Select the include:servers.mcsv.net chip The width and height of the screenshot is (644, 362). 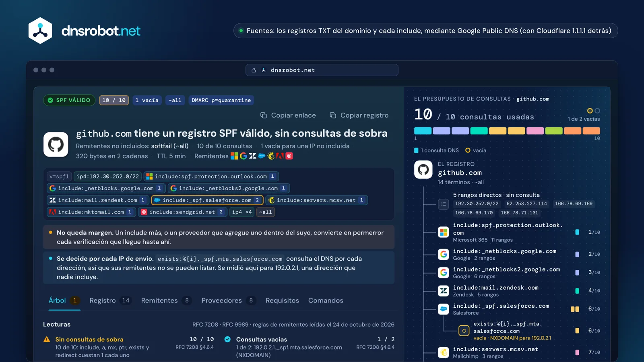[317, 200]
